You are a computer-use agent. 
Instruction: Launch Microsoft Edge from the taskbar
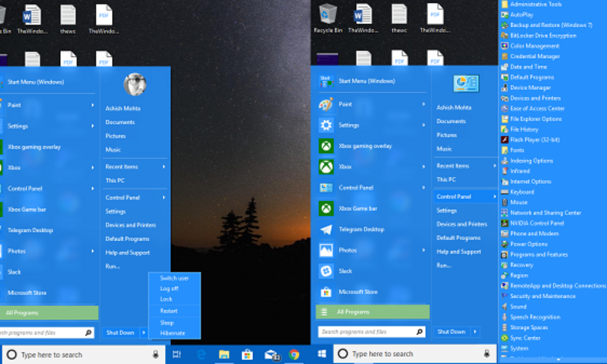pyautogui.click(x=201, y=354)
